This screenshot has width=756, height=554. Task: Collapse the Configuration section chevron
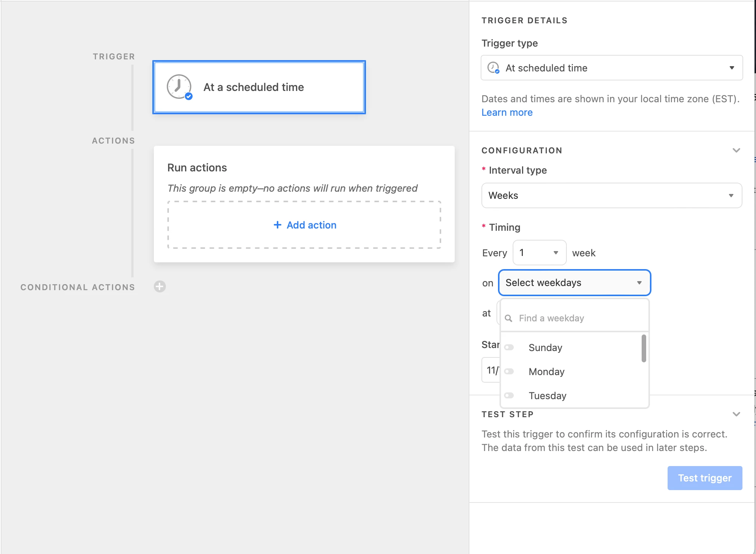pyautogui.click(x=736, y=150)
